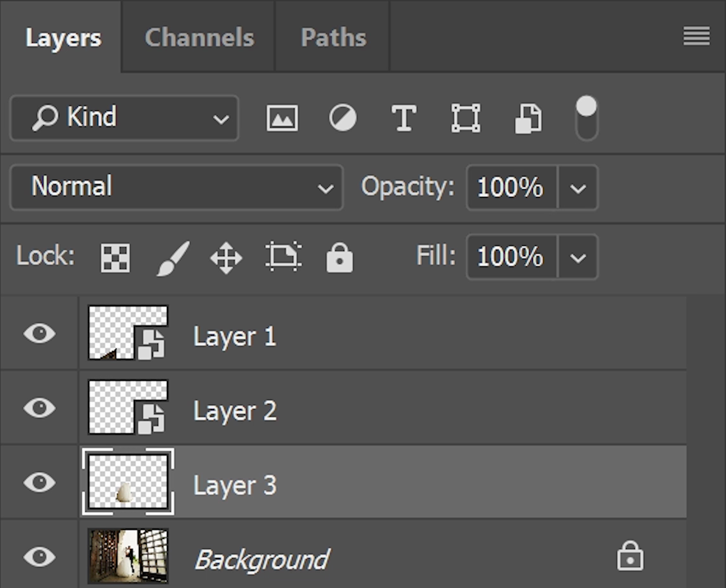Image resolution: width=726 pixels, height=588 pixels.
Task: Open the Layers panel menu
Action: 696,36
